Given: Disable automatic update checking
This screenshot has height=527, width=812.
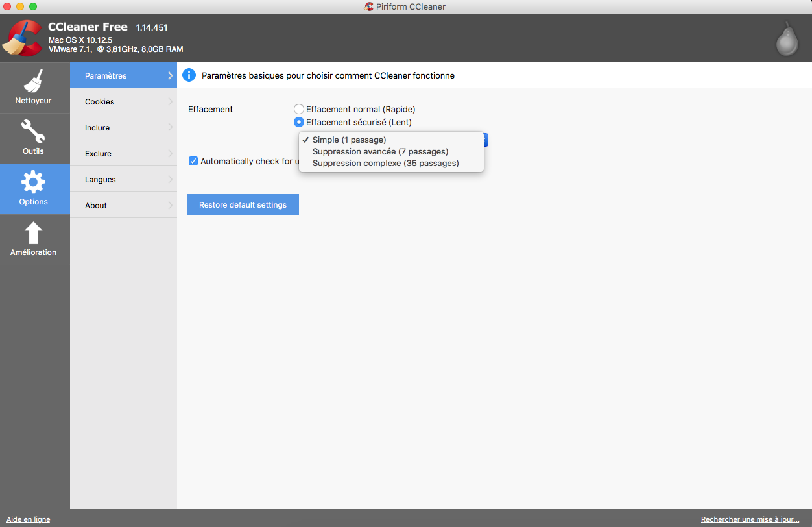Looking at the screenshot, I should (x=193, y=161).
